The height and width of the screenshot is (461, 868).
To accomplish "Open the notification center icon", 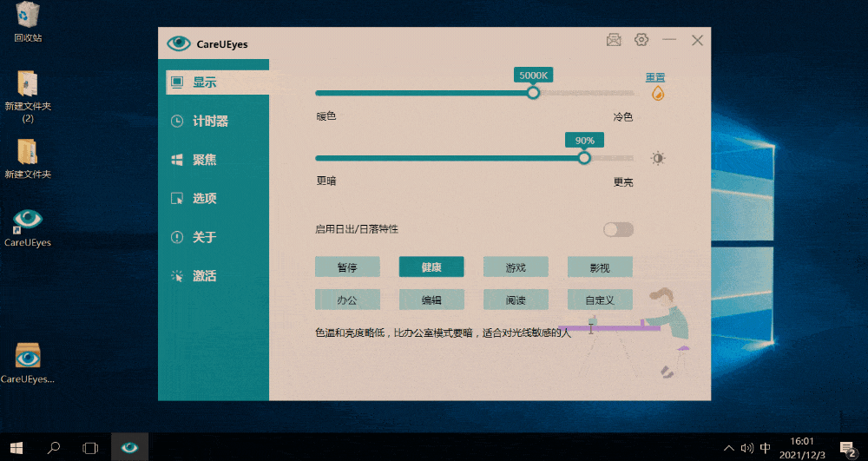I will (848, 448).
